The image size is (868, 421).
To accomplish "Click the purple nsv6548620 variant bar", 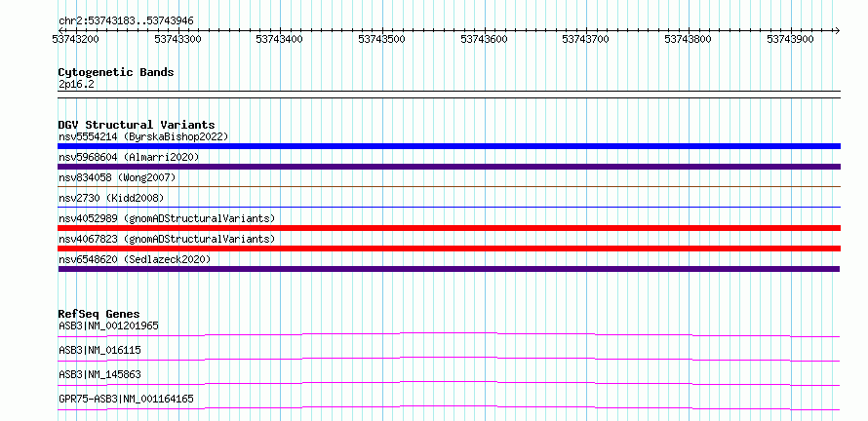I will (449, 269).
